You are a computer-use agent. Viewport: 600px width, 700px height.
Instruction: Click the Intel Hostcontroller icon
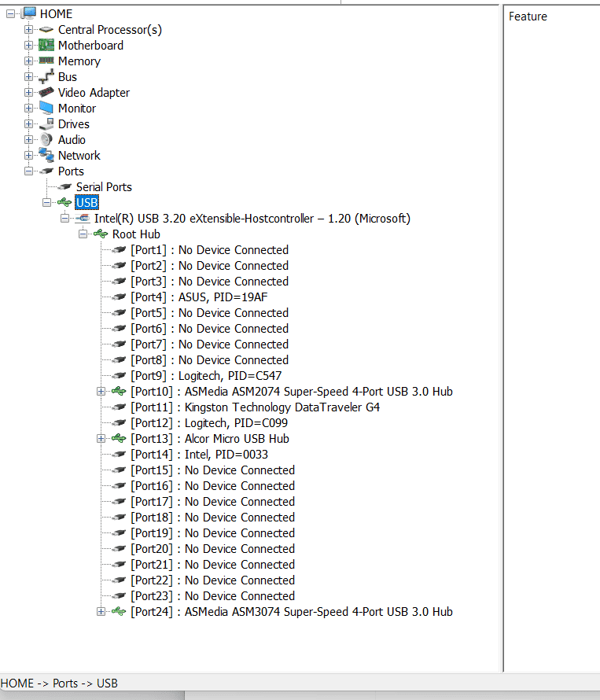click(82, 219)
